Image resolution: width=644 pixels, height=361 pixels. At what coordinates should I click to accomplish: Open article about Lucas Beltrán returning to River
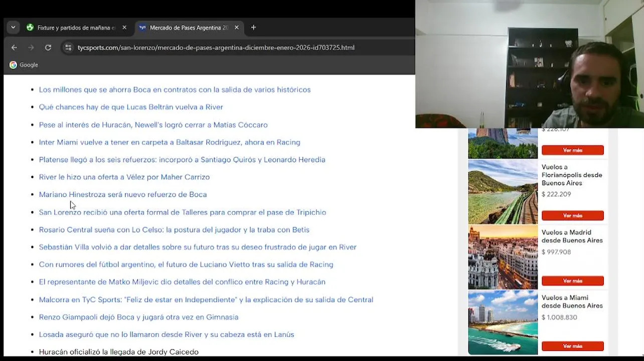(131, 107)
